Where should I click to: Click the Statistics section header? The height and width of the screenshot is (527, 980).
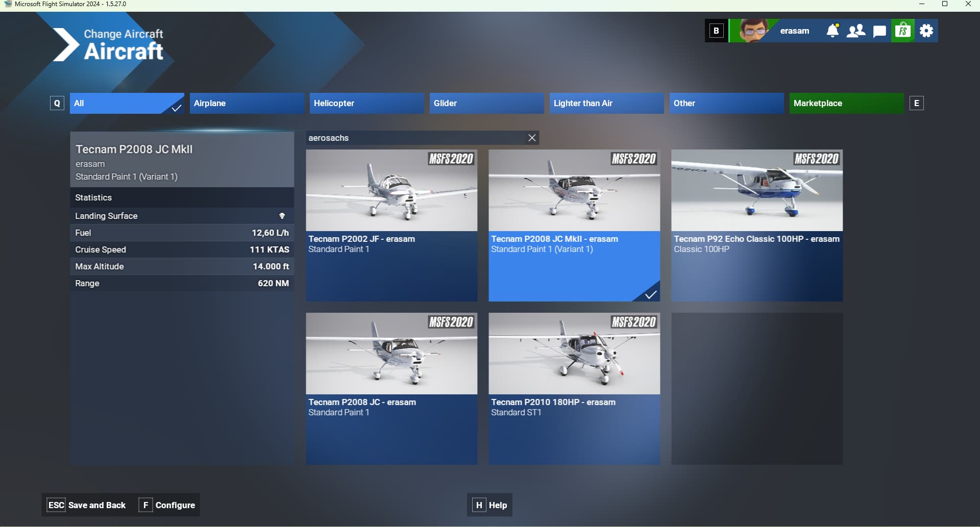(182, 197)
